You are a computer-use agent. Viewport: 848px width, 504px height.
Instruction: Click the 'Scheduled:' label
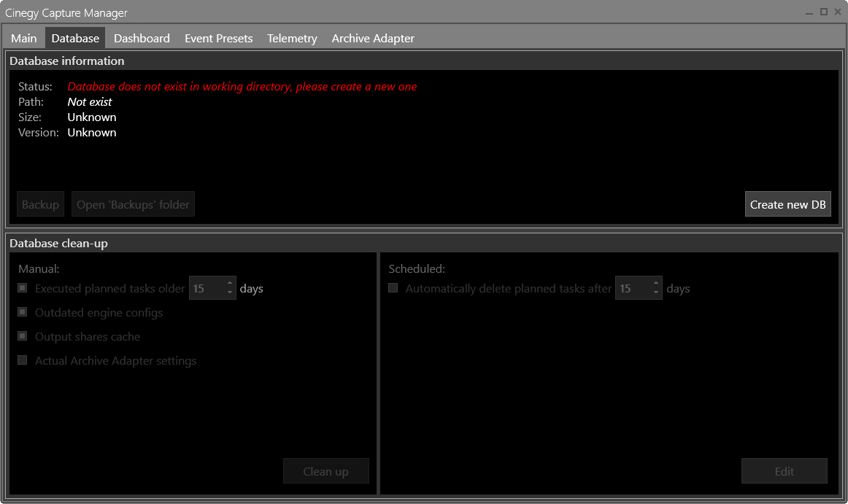point(417,268)
